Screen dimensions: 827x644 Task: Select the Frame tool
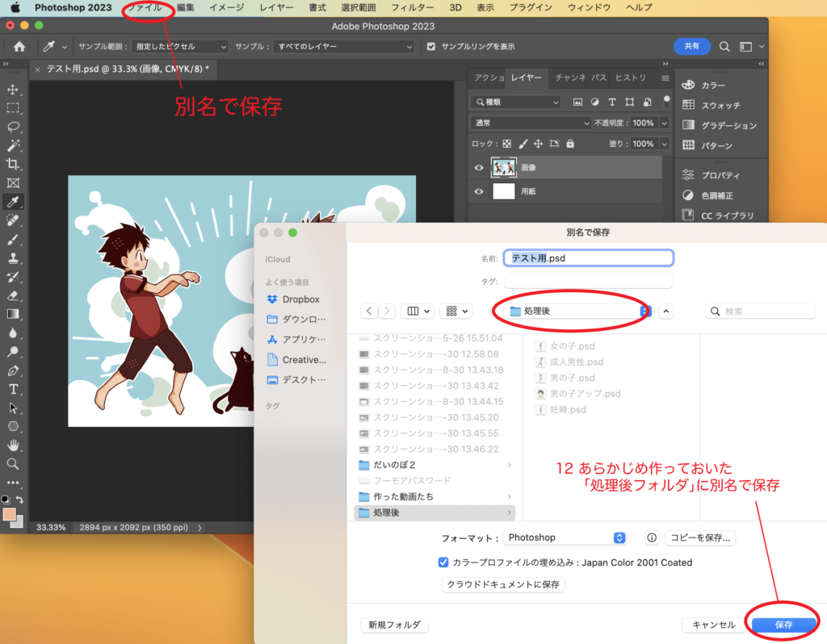coord(13,183)
